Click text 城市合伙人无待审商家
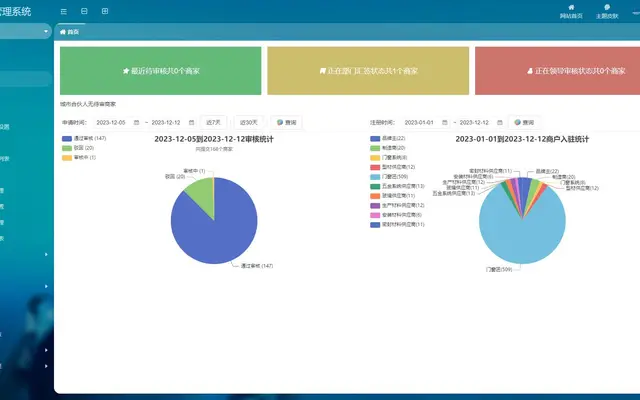This screenshot has height=400, width=640. click(x=88, y=104)
